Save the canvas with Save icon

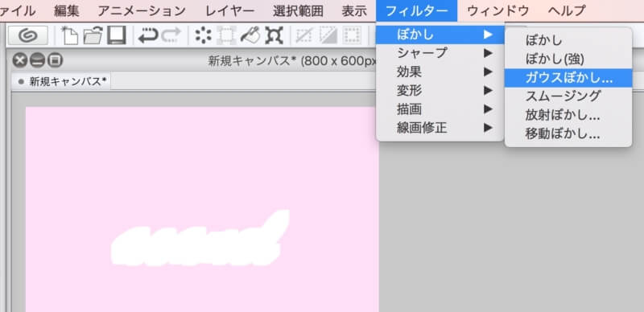tap(116, 35)
